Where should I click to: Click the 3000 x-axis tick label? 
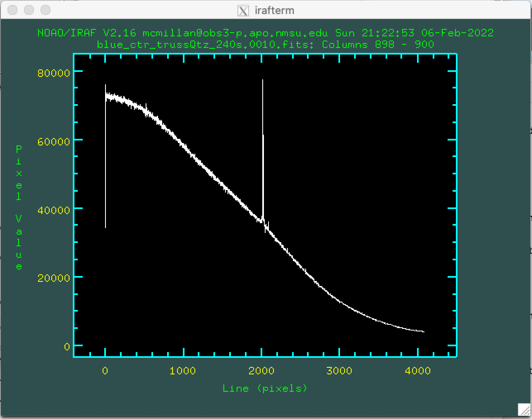click(339, 371)
